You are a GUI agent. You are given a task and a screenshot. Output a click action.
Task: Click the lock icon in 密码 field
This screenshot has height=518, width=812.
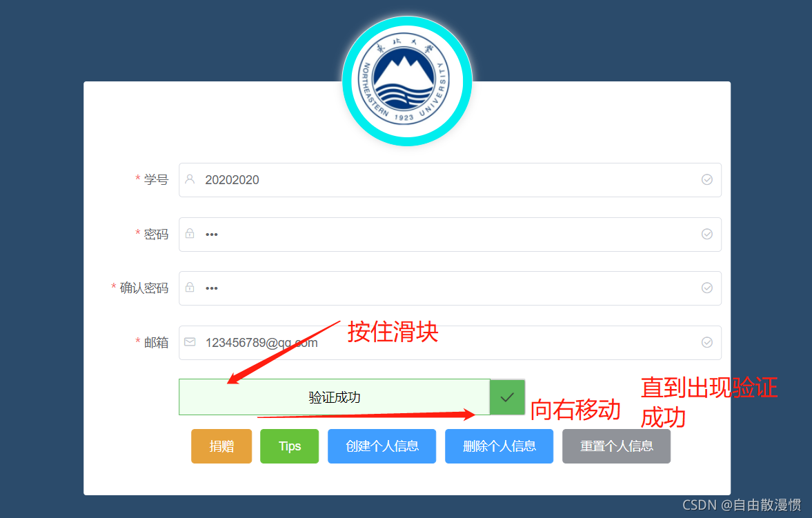pyautogui.click(x=190, y=234)
